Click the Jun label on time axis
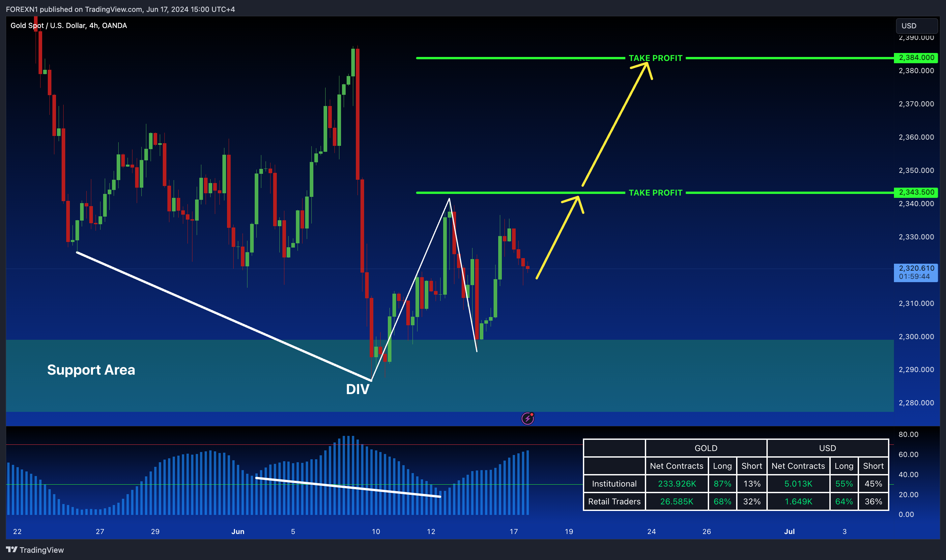This screenshot has height=560, width=946. click(238, 532)
